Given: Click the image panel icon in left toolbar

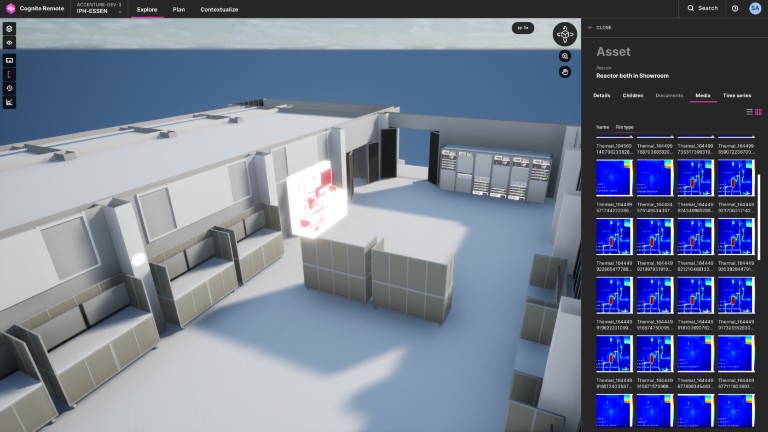Looking at the screenshot, I should coord(9,60).
